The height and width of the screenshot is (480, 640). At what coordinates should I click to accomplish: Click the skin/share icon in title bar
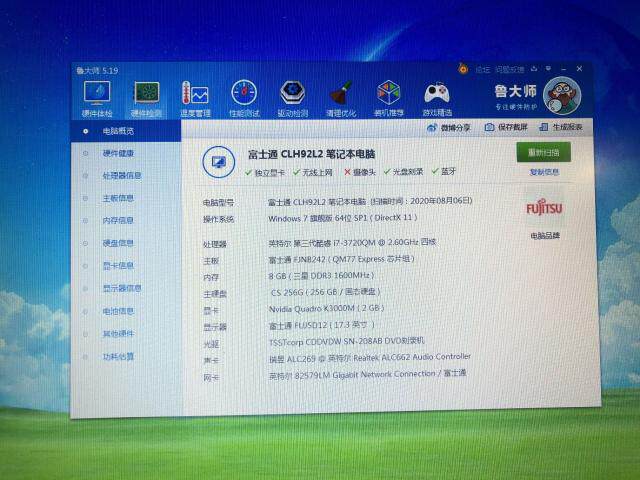[x=534, y=69]
